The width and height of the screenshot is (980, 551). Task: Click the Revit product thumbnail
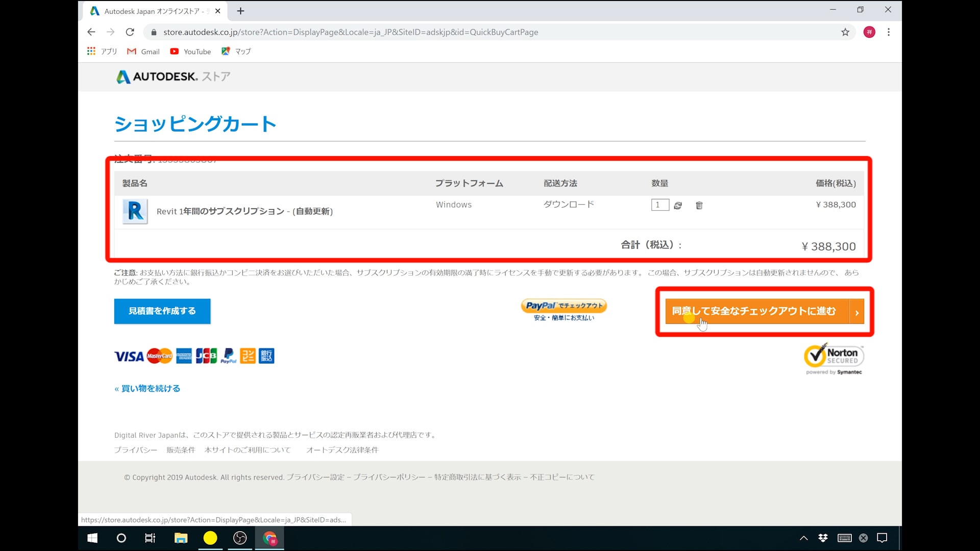135,211
